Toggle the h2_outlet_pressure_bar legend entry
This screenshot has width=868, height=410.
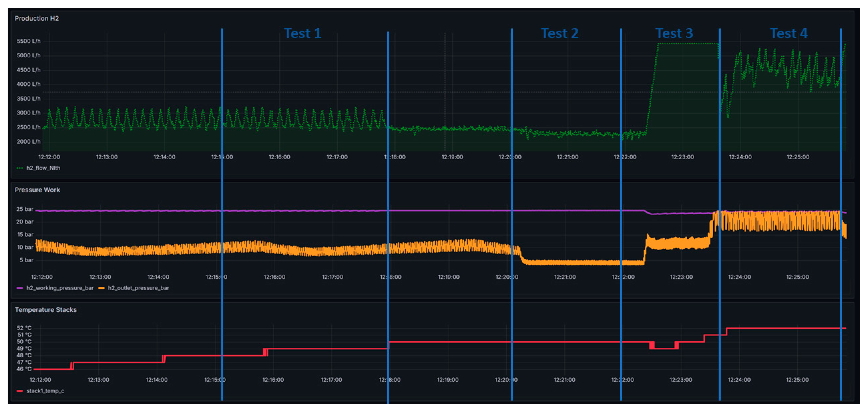tap(139, 288)
